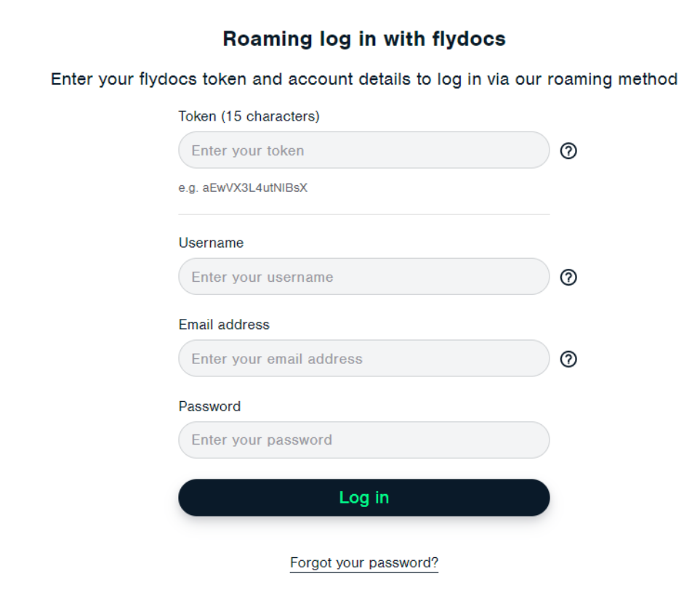Image resolution: width=700 pixels, height=595 pixels.
Task: Click the Username field label
Action: pos(211,243)
